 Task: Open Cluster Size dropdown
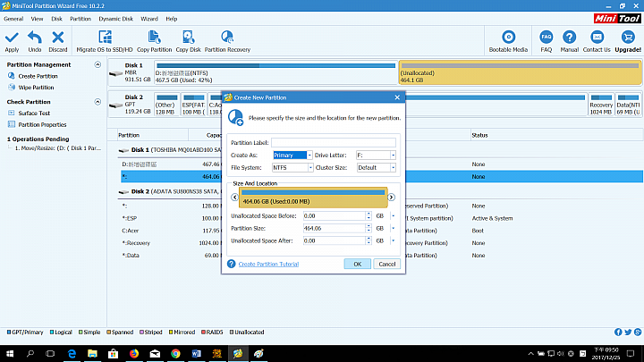click(393, 167)
